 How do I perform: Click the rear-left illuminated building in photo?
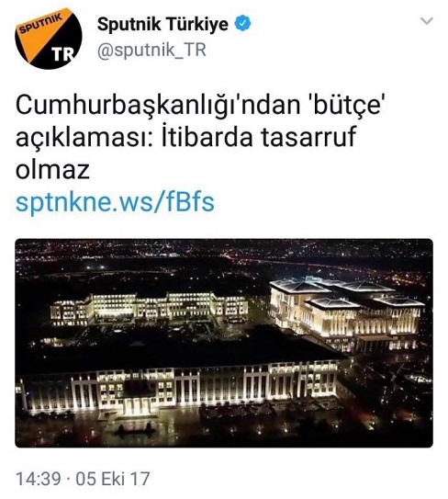[x=149, y=308]
